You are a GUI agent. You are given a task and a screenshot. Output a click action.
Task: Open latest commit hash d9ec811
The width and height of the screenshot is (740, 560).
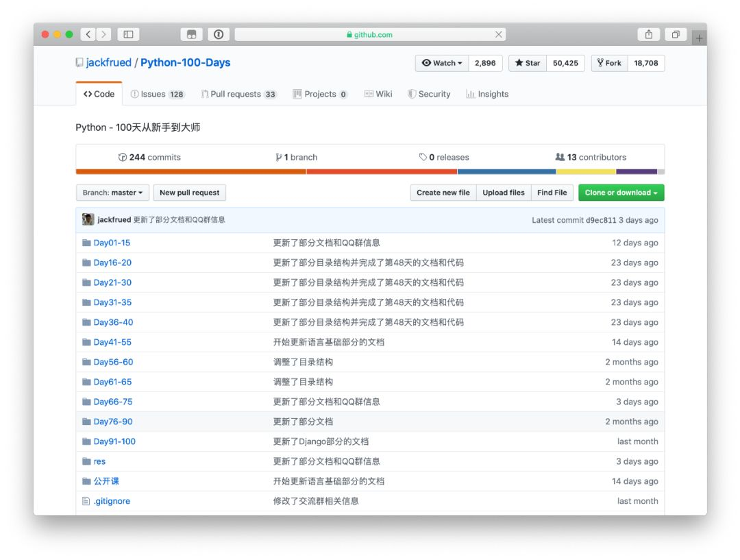click(x=601, y=220)
